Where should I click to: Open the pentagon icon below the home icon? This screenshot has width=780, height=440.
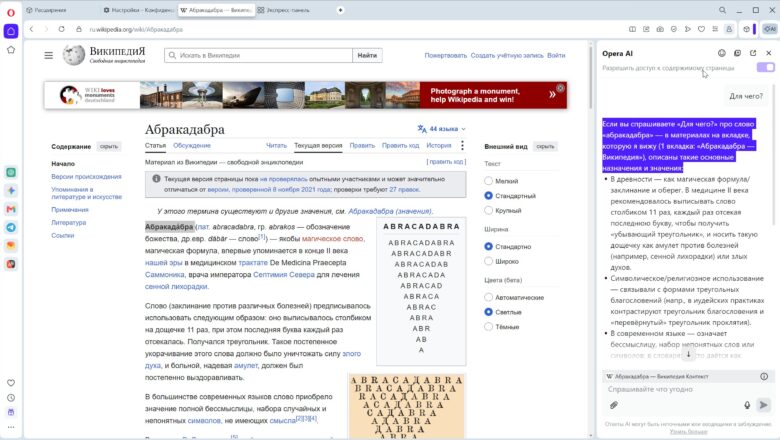(x=11, y=50)
